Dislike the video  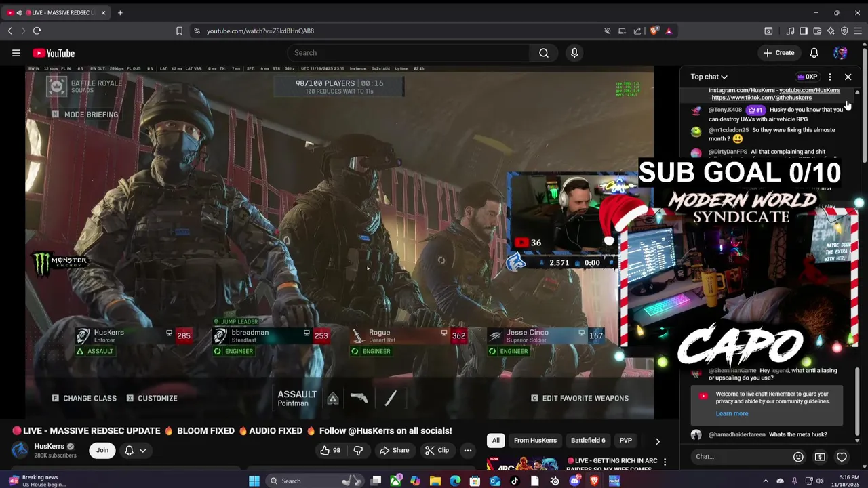click(358, 450)
